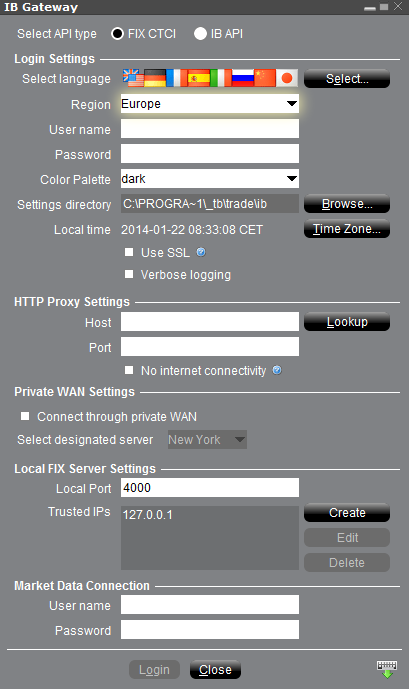
Task: Click the help icon next to Use SSL
Action: click(x=201, y=252)
